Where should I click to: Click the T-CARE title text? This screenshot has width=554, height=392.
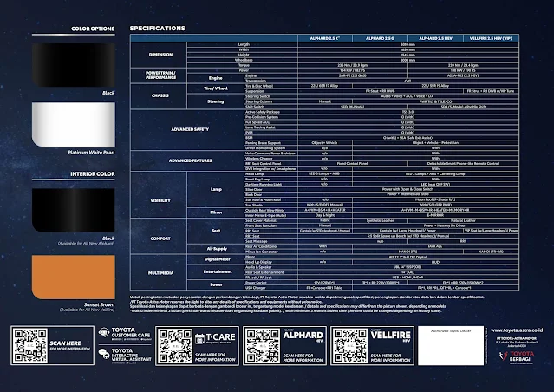pyautogui.click(x=221, y=337)
